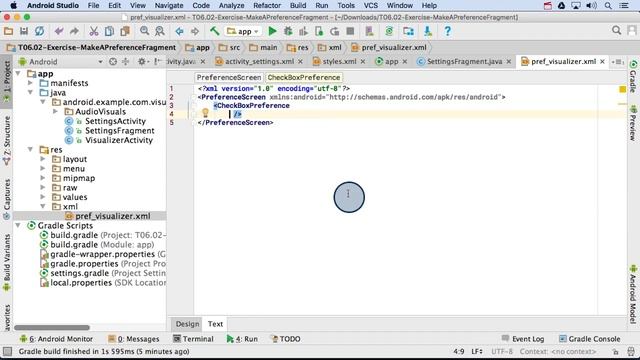640x360 pixels.
Task: Open the Android Monitor tool window
Action: 56,339
